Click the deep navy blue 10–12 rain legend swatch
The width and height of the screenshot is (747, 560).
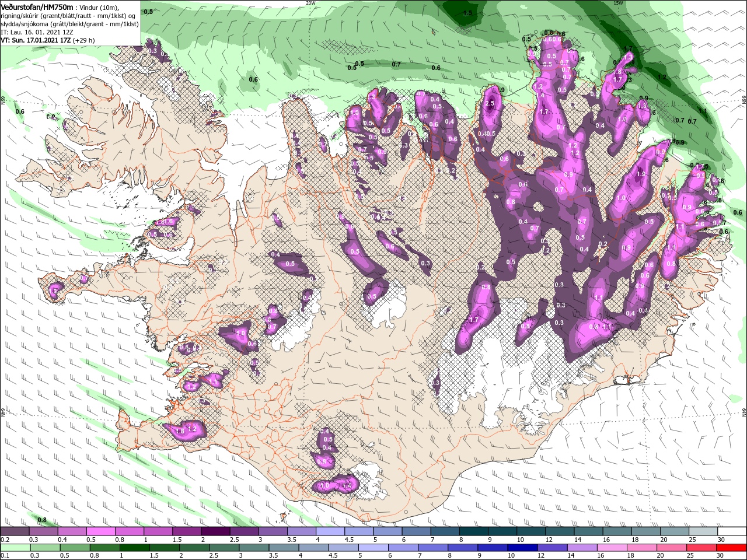(x=521, y=548)
